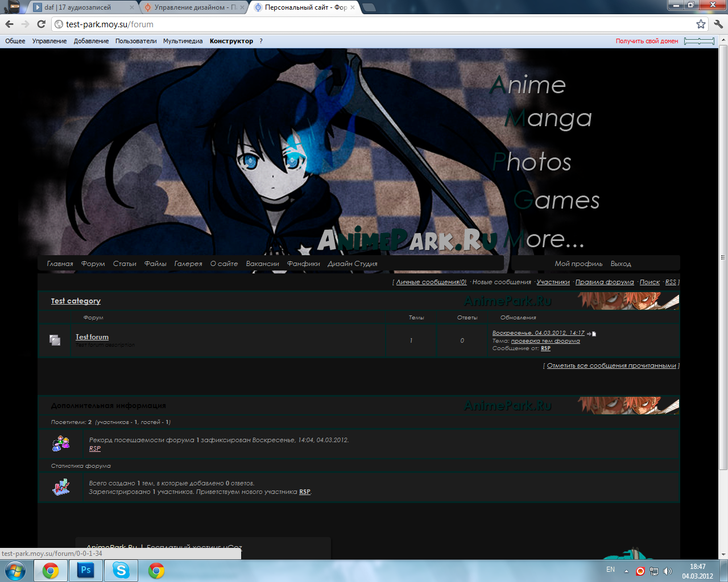Open the Статьи section

click(x=125, y=264)
